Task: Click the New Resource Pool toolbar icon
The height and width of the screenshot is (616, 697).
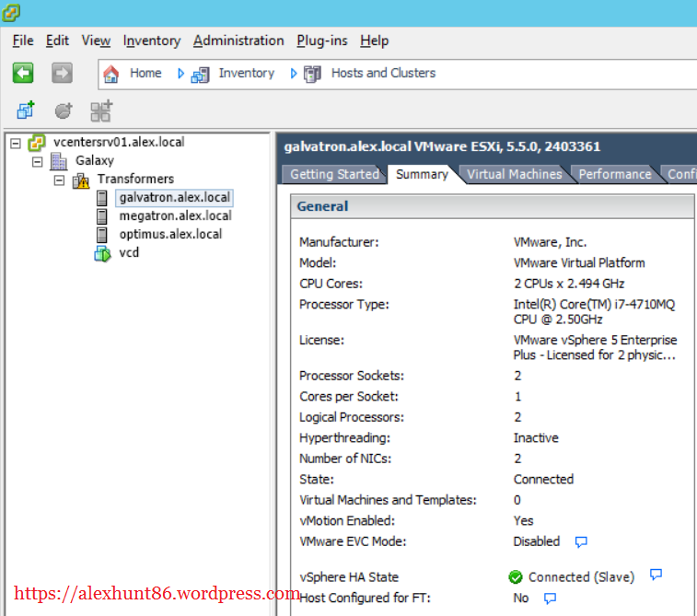Action: point(64,110)
